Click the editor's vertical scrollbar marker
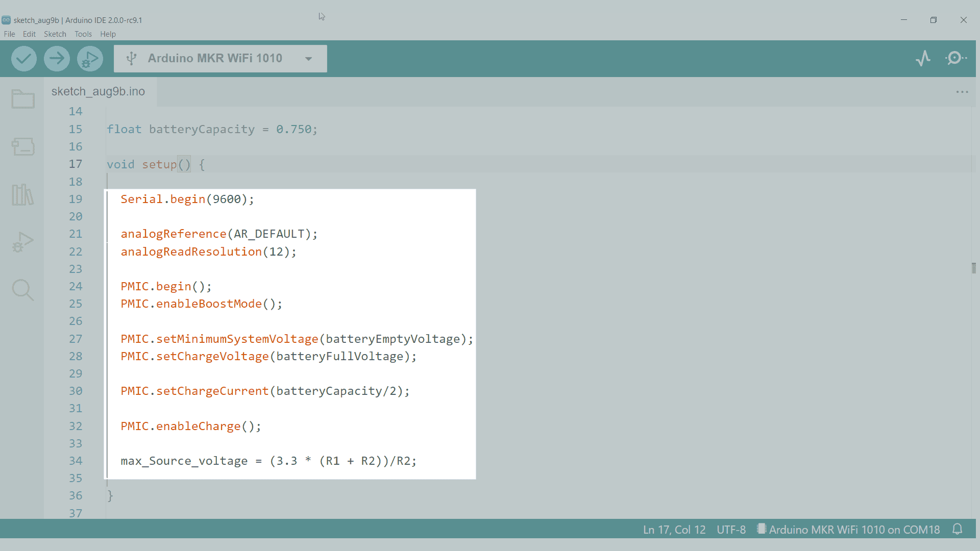The width and height of the screenshot is (980, 551). [x=973, y=268]
